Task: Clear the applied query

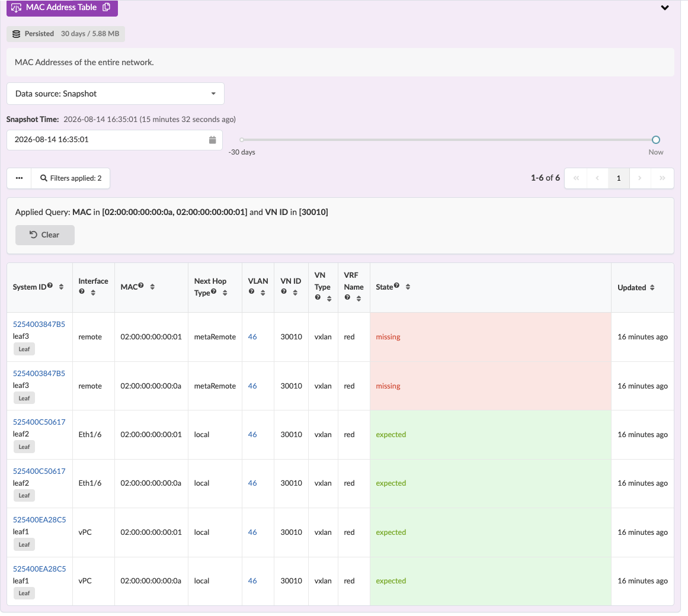Action: (x=45, y=235)
